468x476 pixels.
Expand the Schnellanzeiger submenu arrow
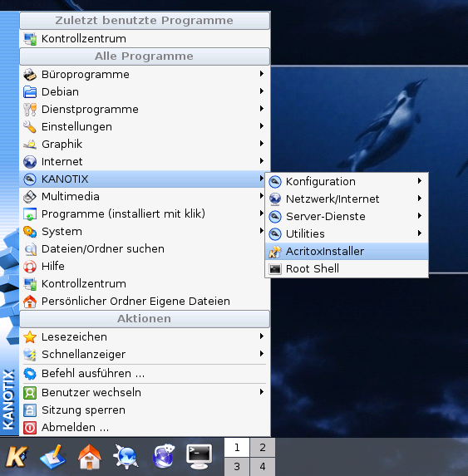(262, 354)
